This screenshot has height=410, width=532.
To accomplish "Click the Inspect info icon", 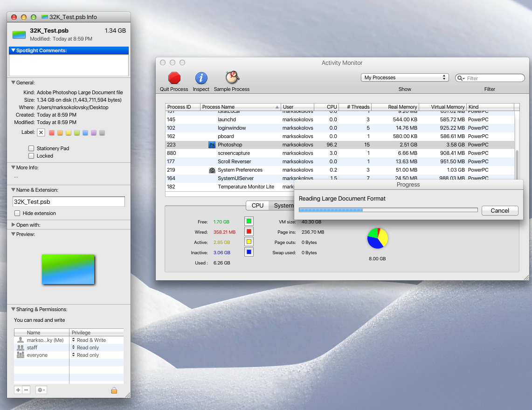I will click(x=201, y=78).
